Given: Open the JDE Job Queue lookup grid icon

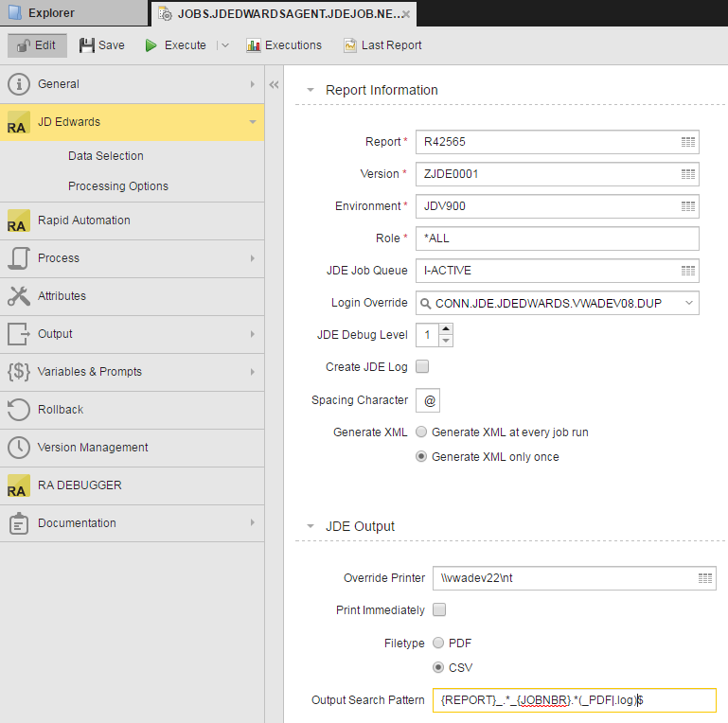Looking at the screenshot, I should click(x=688, y=271).
